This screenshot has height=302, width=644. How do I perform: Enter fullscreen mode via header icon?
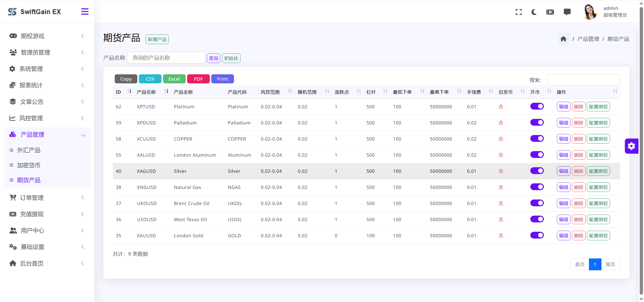point(518,12)
